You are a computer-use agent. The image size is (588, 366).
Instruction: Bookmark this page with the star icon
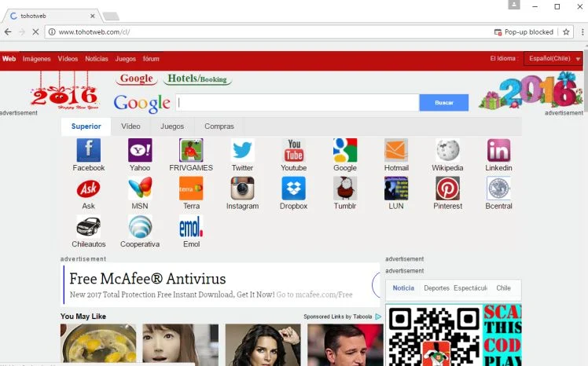click(x=566, y=32)
